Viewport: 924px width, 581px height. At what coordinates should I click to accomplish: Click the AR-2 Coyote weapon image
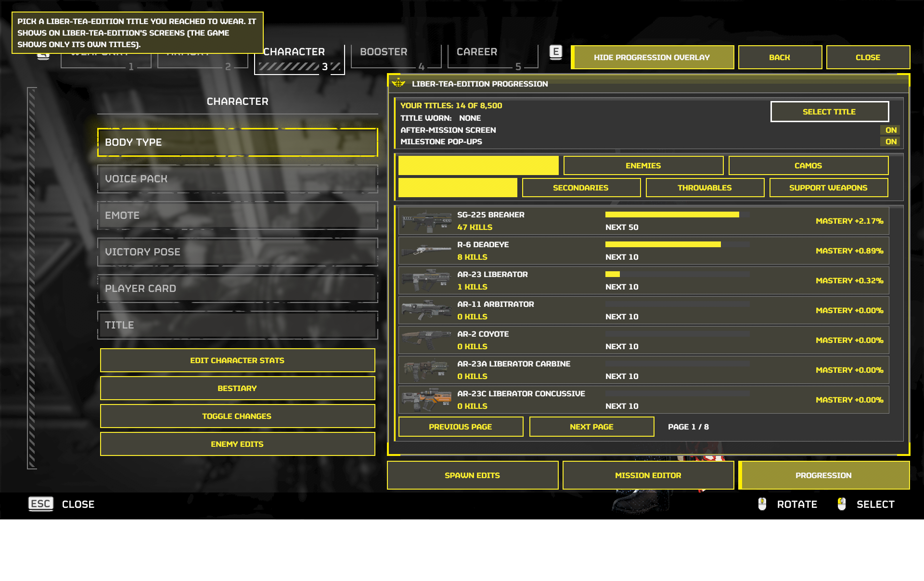coord(427,340)
